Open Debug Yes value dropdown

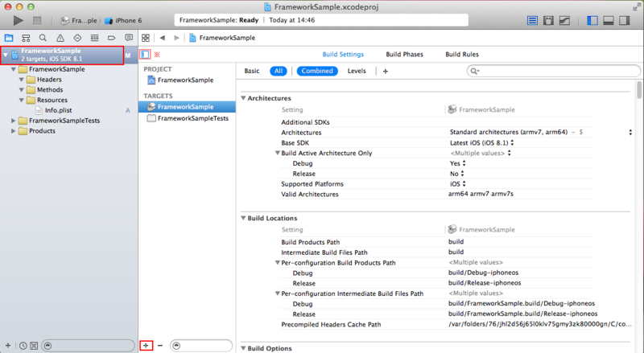point(464,163)
